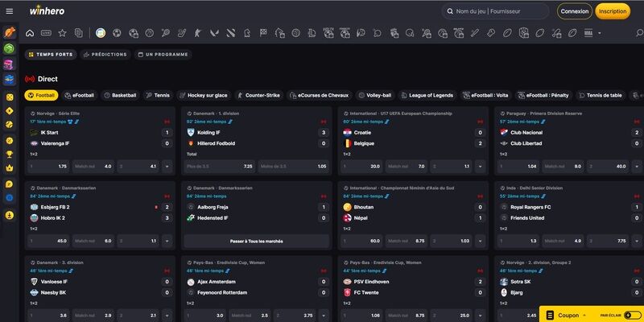Screen dimensions: 644x322
Task: Open the trophy sidebar icon
Action: [x=10, y=155]
